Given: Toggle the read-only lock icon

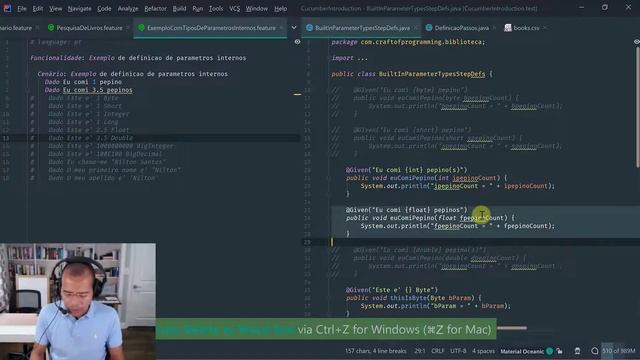Looking at the screenshot, I should [x=559, y=351].
